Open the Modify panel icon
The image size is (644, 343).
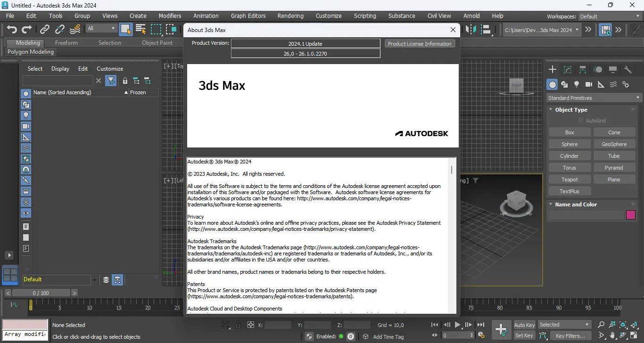568,70
